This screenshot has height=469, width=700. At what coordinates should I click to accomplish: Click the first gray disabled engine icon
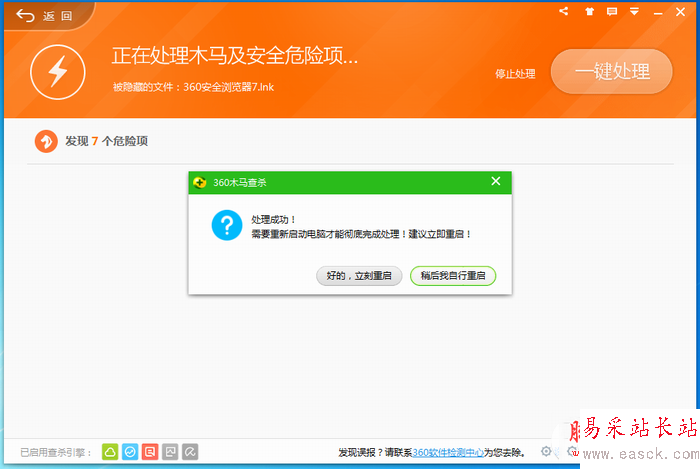tap(170, 452)
